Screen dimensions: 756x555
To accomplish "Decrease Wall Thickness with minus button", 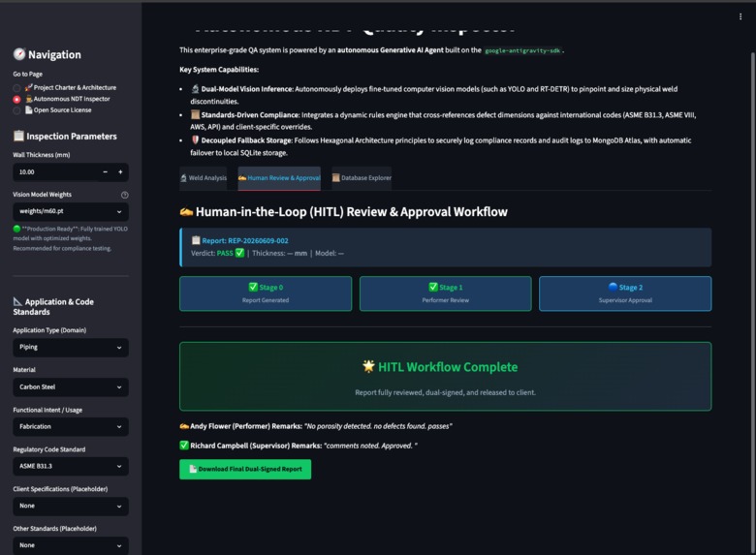I will 105,172.
